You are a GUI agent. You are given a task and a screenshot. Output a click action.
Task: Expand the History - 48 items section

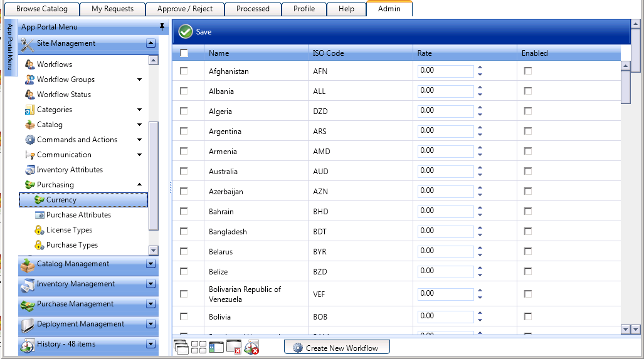[x=150, y=344]
